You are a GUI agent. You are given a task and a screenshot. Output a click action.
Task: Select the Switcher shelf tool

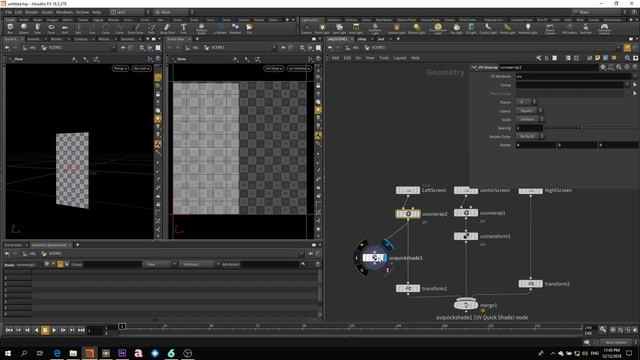click(x=586, y=28)
